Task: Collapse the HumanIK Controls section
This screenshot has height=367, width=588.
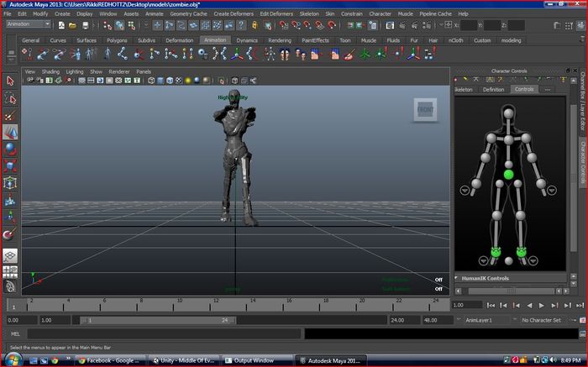Action: tap(456, 278)
